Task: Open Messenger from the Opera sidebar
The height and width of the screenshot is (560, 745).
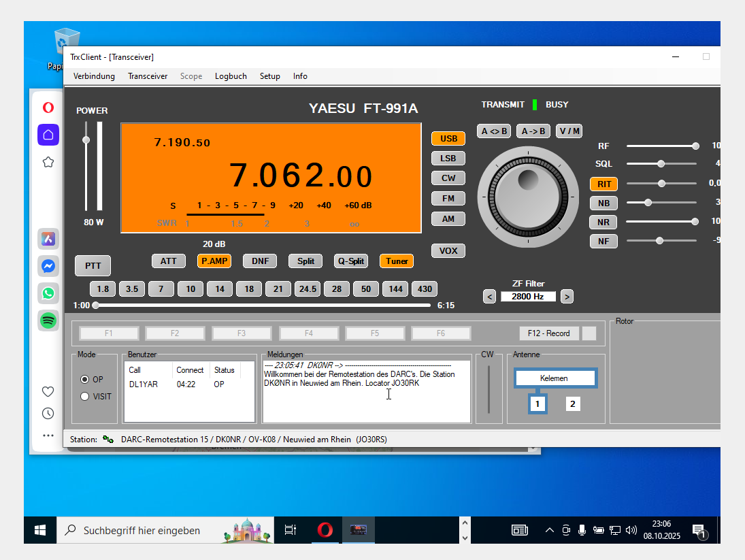Action: (48, 266)
